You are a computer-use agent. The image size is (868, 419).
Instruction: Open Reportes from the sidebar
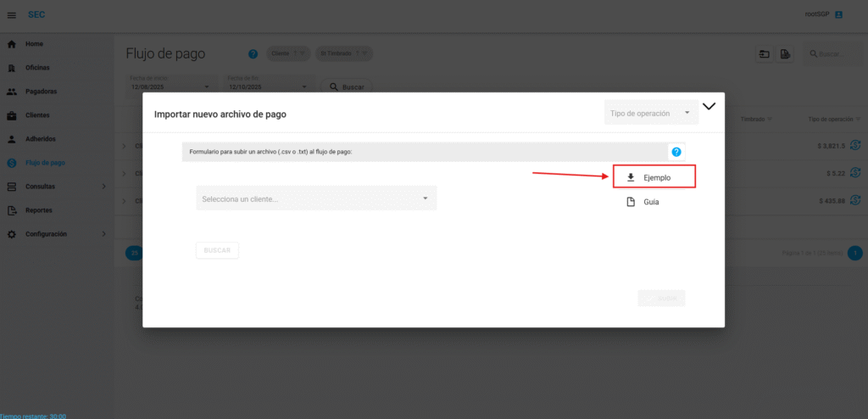[x=39, y=210]
